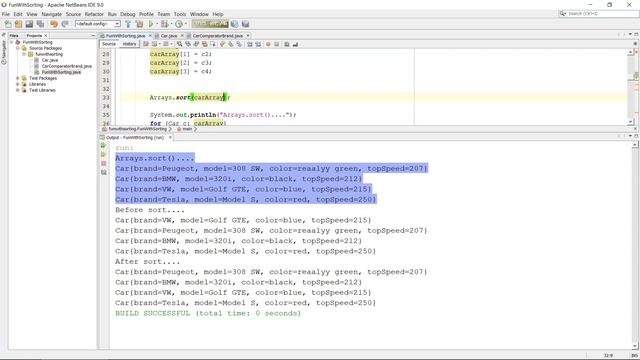Click the Comment icon in editor toolbar

[x=287, y=44]
